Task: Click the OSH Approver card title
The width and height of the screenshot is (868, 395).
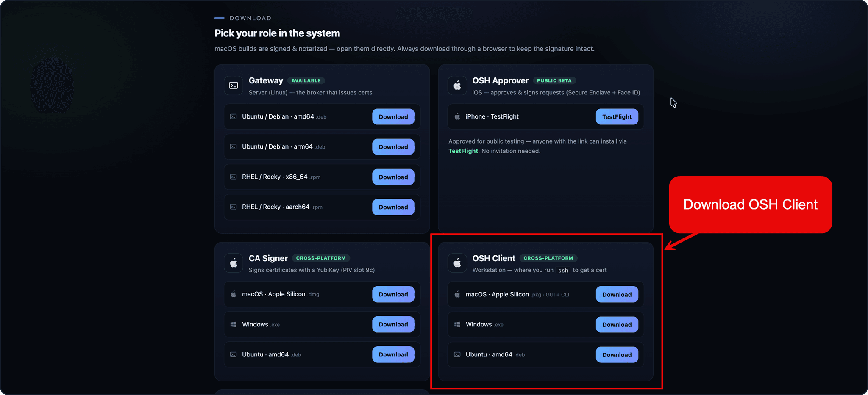Action: (501, 80)
